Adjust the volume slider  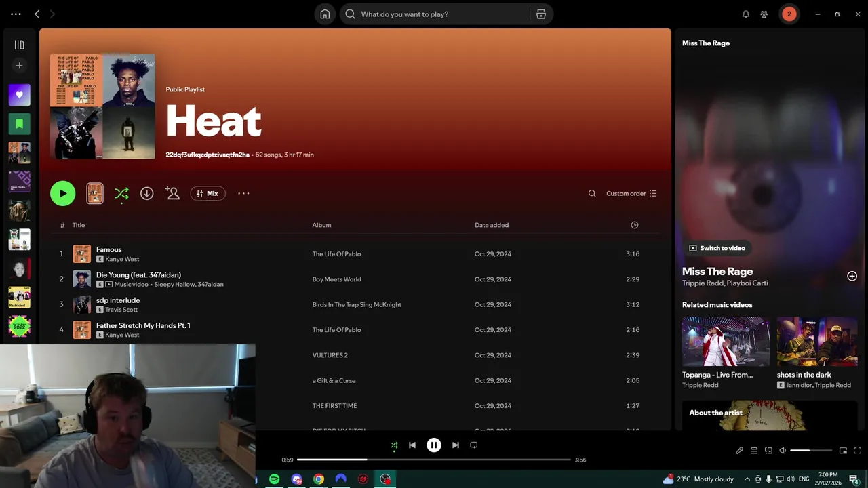click(x=811, y=451)
